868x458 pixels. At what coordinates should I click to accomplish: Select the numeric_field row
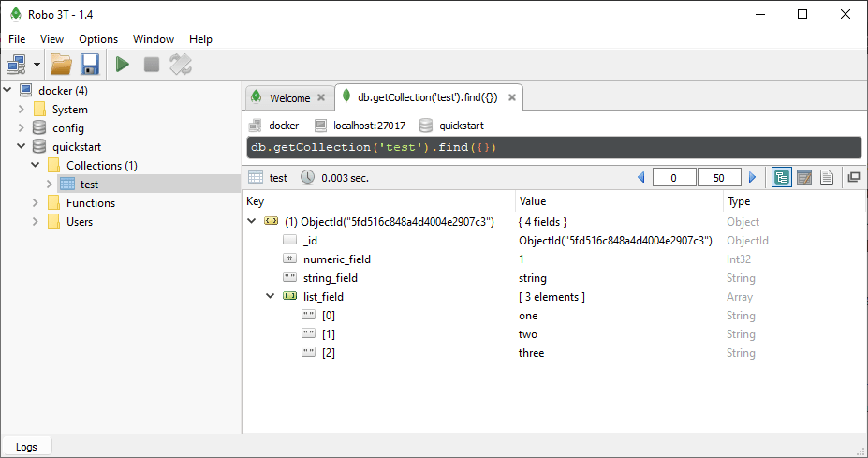pyautogui.click(x=553, y=259)
